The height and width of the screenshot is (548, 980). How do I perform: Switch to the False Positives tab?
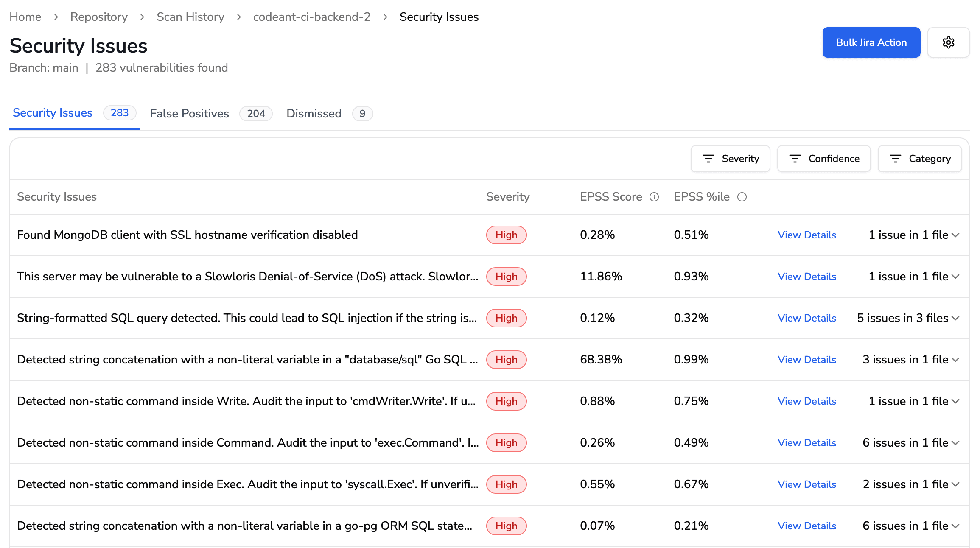point(189,114)
